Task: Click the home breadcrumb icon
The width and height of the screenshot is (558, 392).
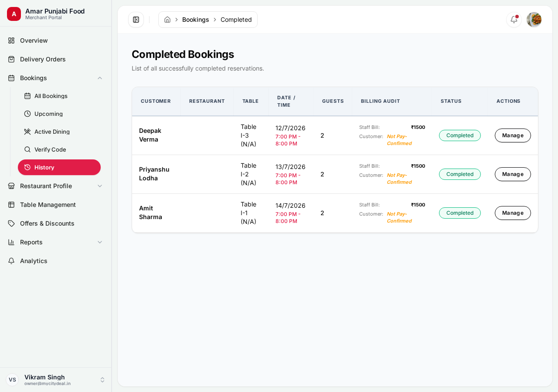Action: [167, 20]
